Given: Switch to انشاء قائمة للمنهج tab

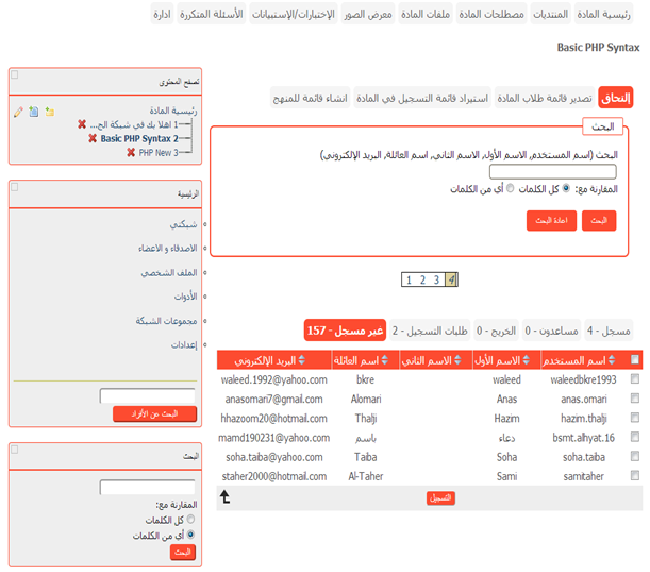Looking at the screenshot, I should pos(310,97).
